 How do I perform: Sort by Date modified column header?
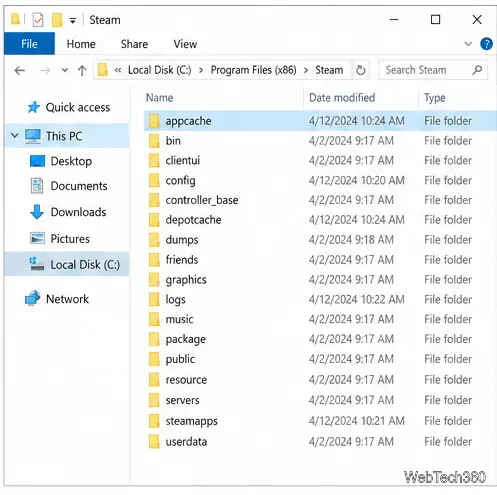tap(342, 98)
